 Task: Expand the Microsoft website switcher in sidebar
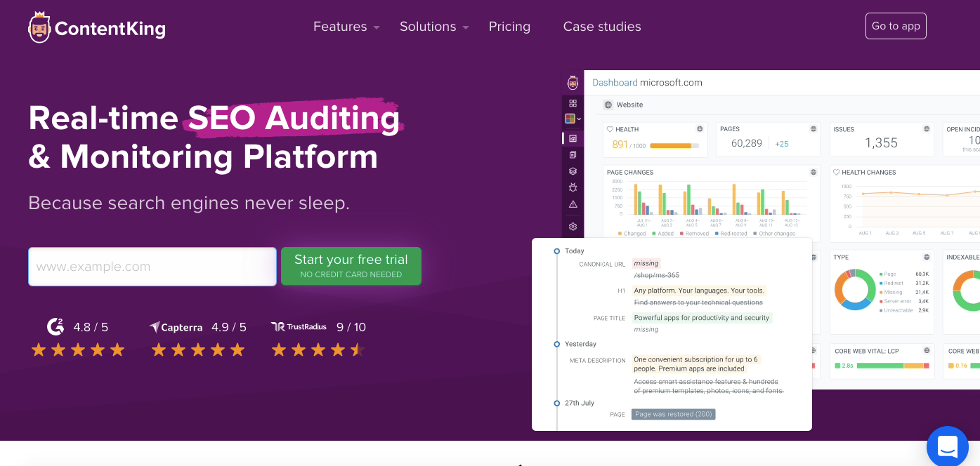click(573, 119)
